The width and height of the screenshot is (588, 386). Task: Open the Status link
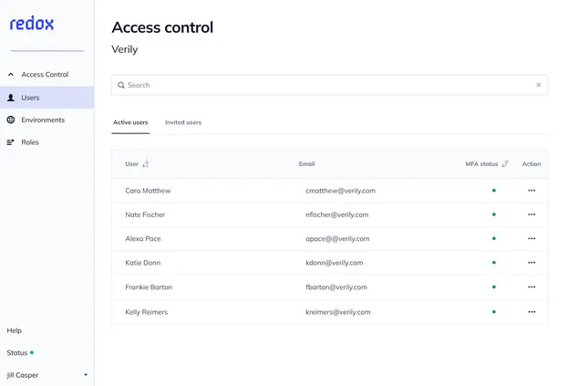click(x=17, y=352)
